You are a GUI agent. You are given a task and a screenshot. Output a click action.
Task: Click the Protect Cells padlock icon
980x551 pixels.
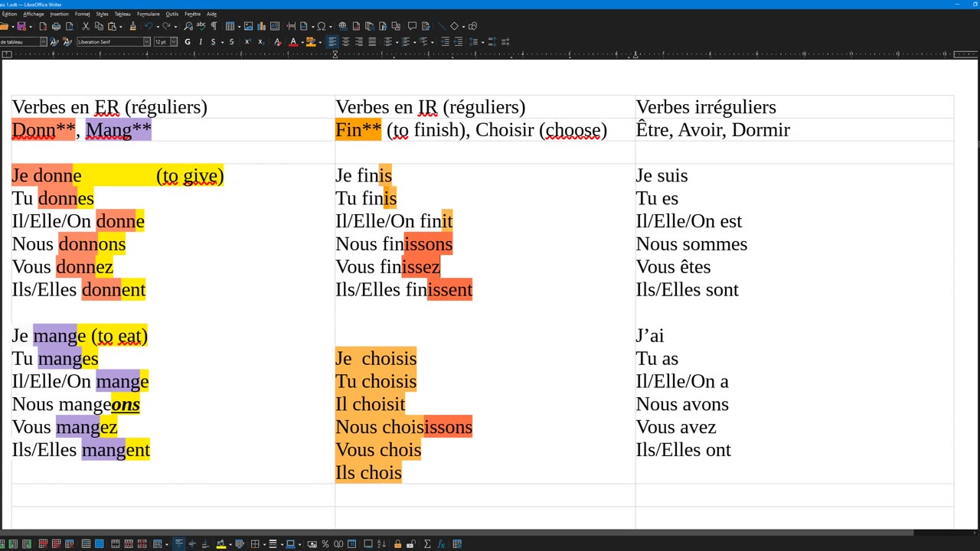[x=397, y=544]
